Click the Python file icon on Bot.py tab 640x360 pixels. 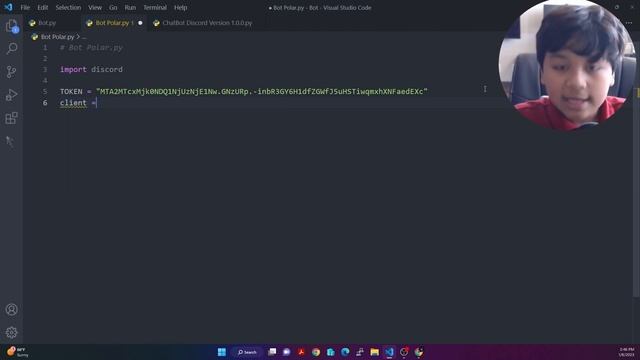tap(32, 23)
